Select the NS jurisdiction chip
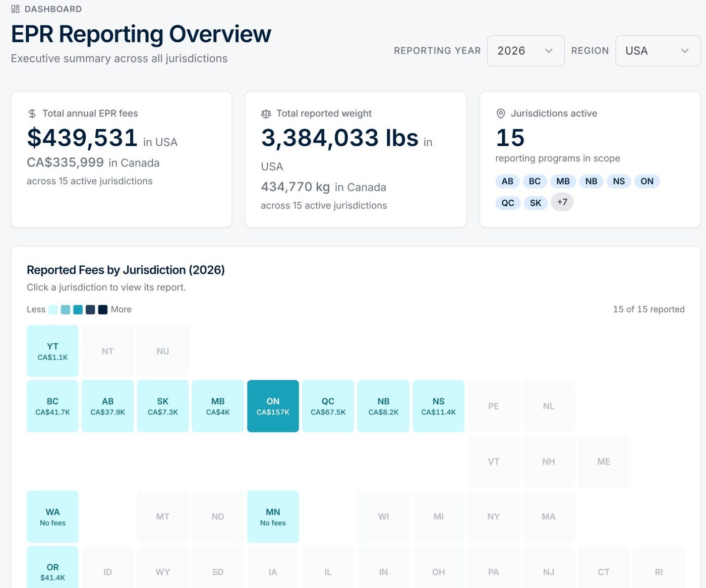 pyautogui.click(x=619, y=182)
